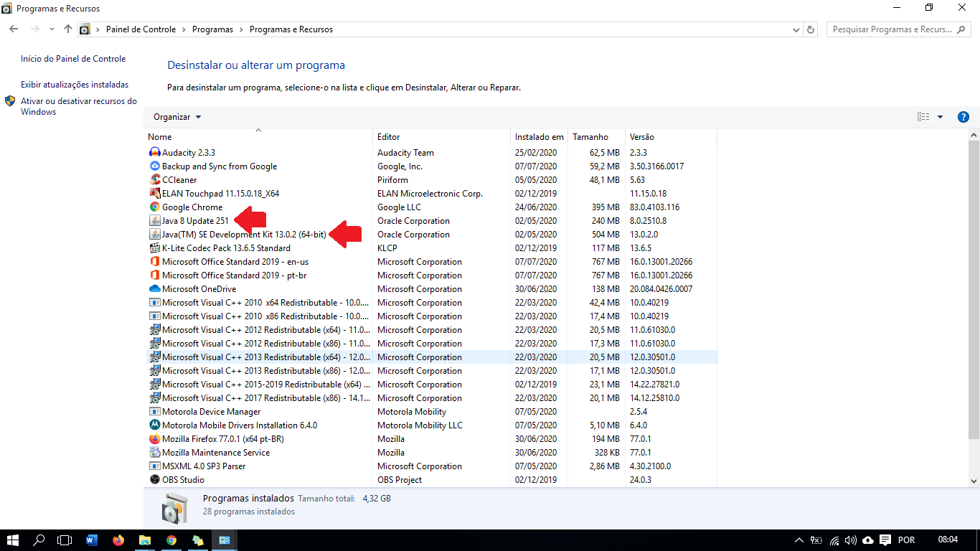Screen dimensions: 980x551
Task: Open the Organizar dropdown menu
Action: tap(177, 117)
